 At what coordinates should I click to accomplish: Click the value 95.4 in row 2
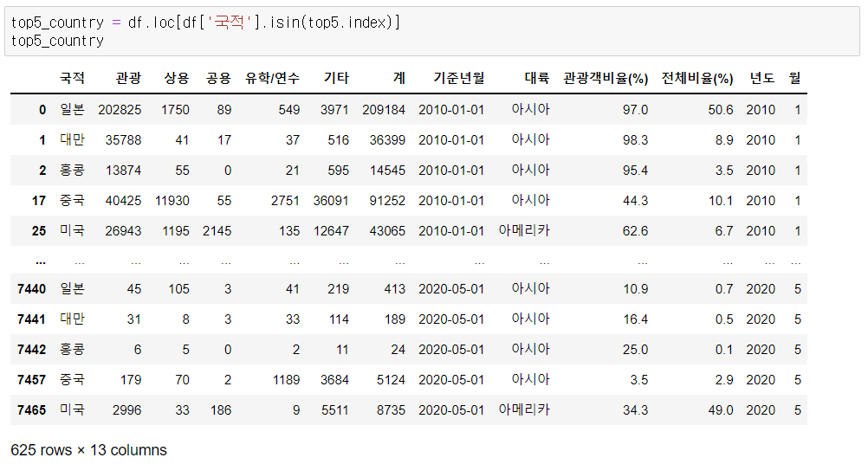point(636,171)
